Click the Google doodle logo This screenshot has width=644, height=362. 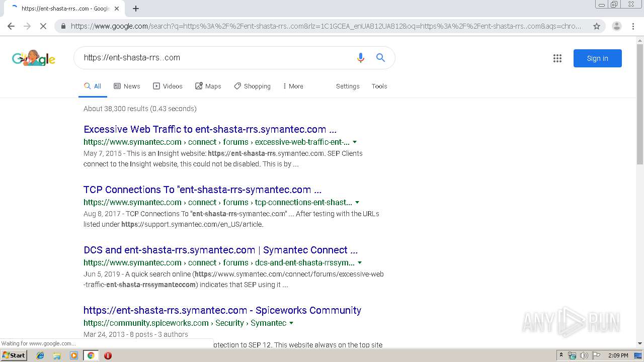coord(34,58)
